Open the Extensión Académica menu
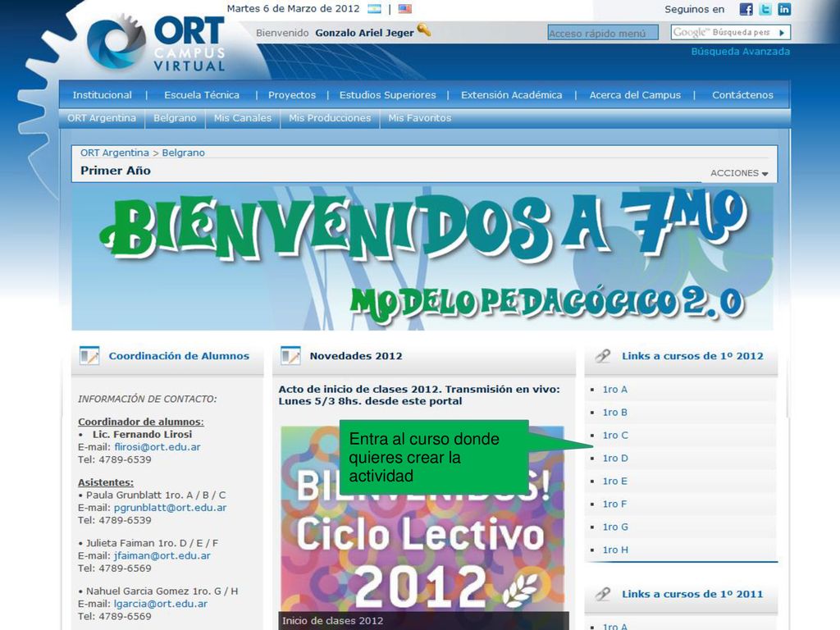The height and width of the screenshot is (630, 840). point(512,95)
